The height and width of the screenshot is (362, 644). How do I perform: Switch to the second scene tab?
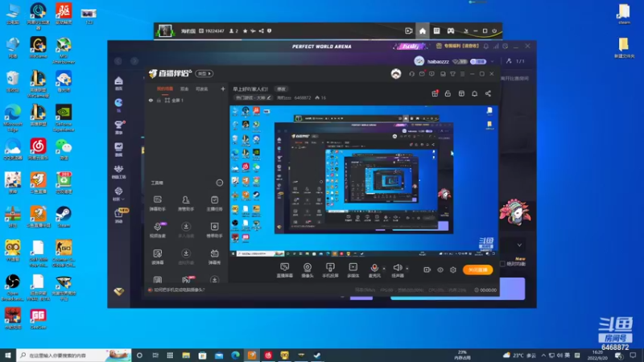(184, 88)
